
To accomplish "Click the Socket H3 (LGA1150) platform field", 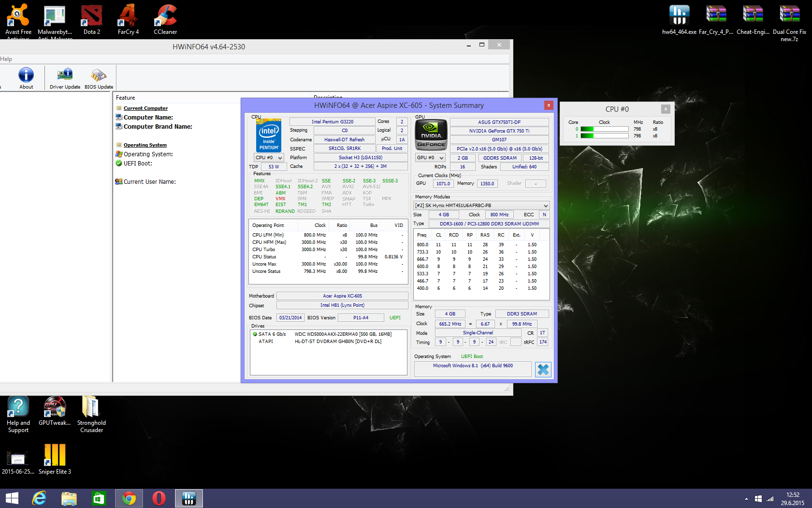I will pos(360,158).
